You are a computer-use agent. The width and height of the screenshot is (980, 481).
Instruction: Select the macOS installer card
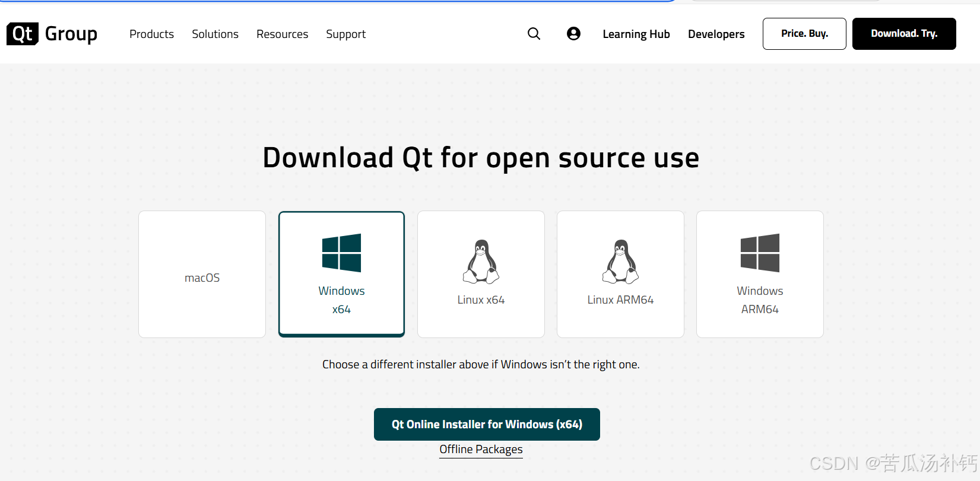[202, 274]
